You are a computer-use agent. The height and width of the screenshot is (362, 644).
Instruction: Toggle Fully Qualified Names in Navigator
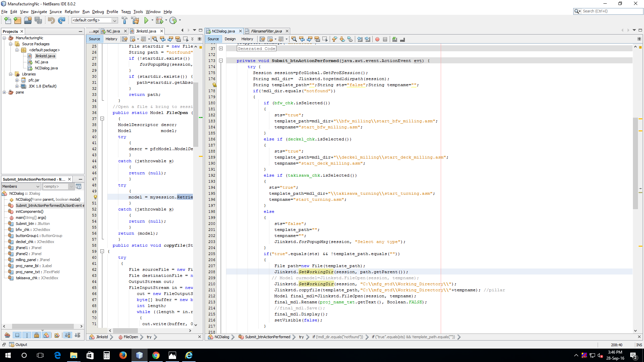57,335
